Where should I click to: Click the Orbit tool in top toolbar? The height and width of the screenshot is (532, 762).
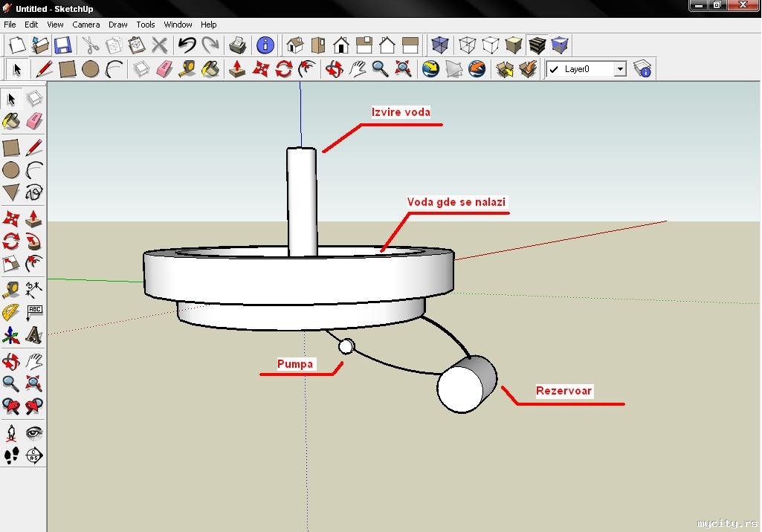pyautogui.click(x=334, y=69)
